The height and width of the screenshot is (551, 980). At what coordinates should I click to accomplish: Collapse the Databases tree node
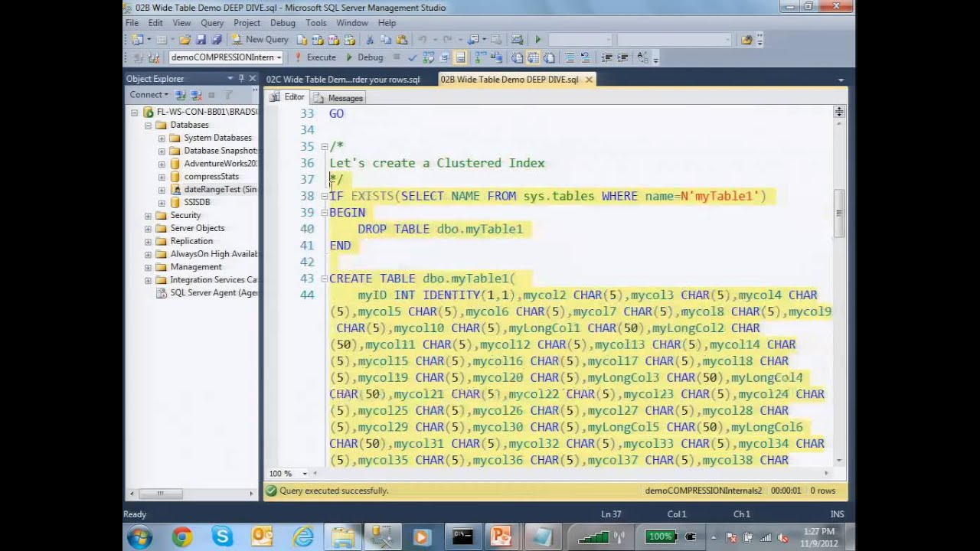149,125
